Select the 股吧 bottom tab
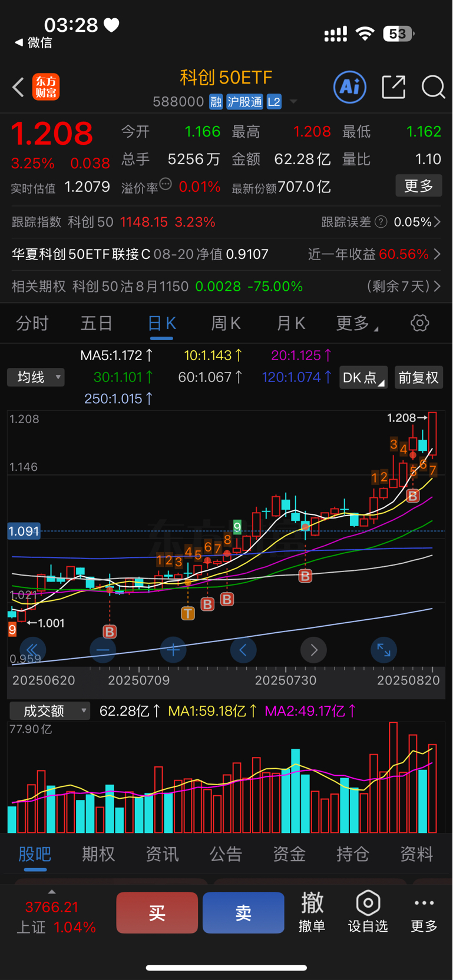This screenshot has width=453, height=980. [x=35, y=854]
